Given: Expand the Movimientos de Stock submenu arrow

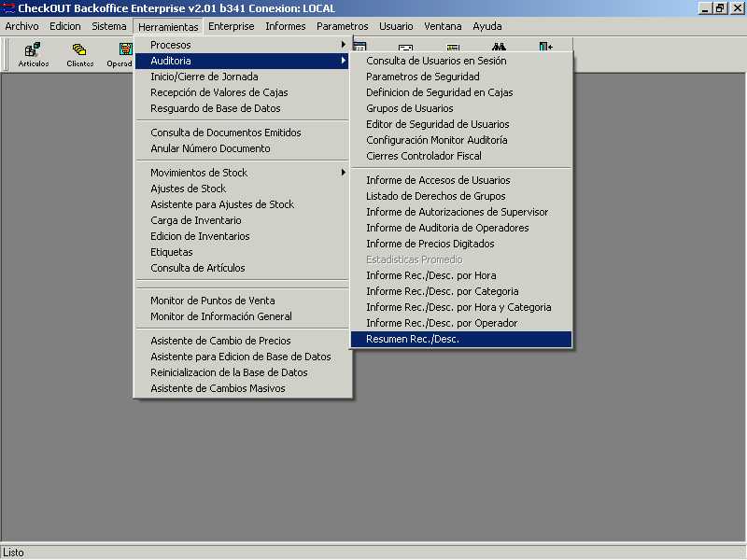Looking at the screenshot, I should pyautogui.click(x=343, y=172).
